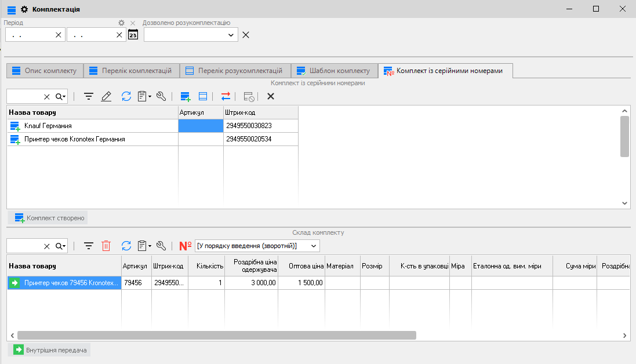
Task: Click the red-blue swap arrows icon
Action: click(225, 97)
